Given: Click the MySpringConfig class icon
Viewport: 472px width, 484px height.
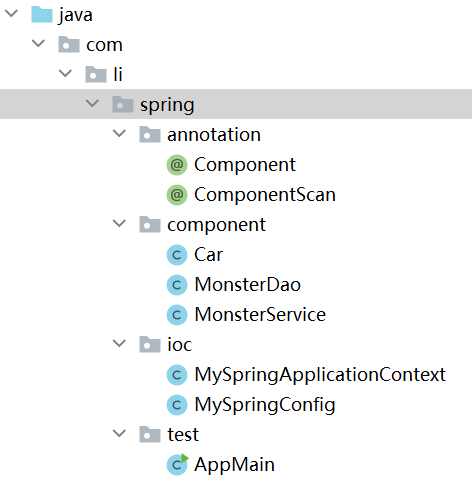Looking at the screenshot, I should tap(177, 405).
